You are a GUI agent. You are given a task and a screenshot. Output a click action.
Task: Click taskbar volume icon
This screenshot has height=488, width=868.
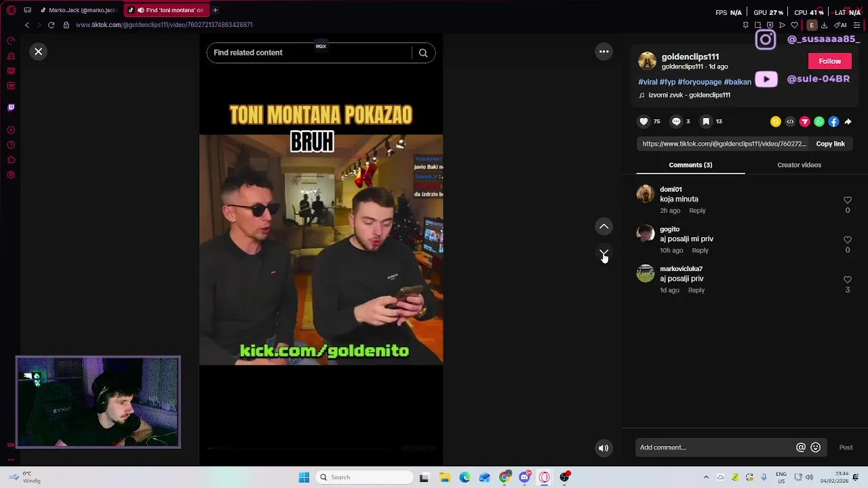point(809,477)
